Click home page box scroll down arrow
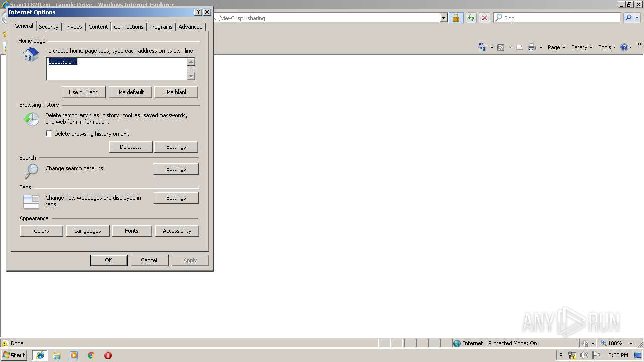This screenshot has width=644, height=362. coord(191,76)
